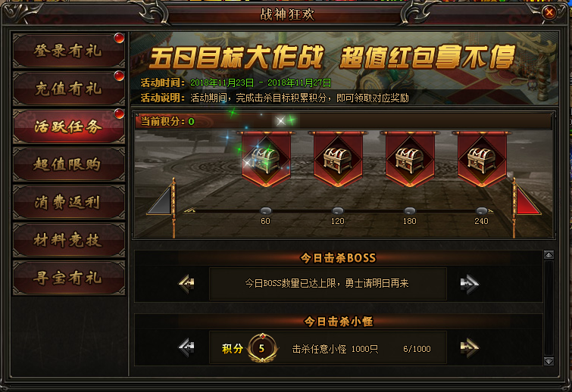Click the scrollbar down arrow in task list
The width and height of the screenshot is (572, 392).
tap(549, 361)
